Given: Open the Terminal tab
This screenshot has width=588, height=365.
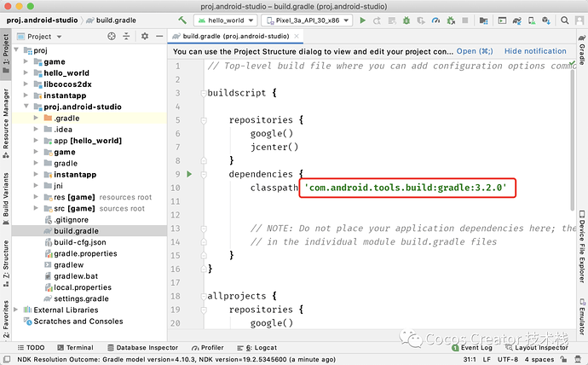Looking at the screenshot, I should pyautogui.click(x=75, y=347).
